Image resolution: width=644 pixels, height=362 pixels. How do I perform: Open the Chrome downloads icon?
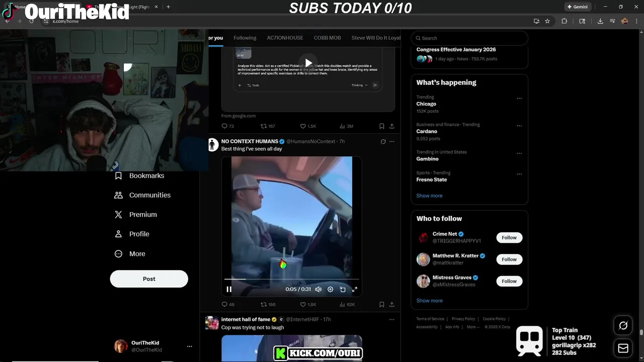click(x=600, y=21)
